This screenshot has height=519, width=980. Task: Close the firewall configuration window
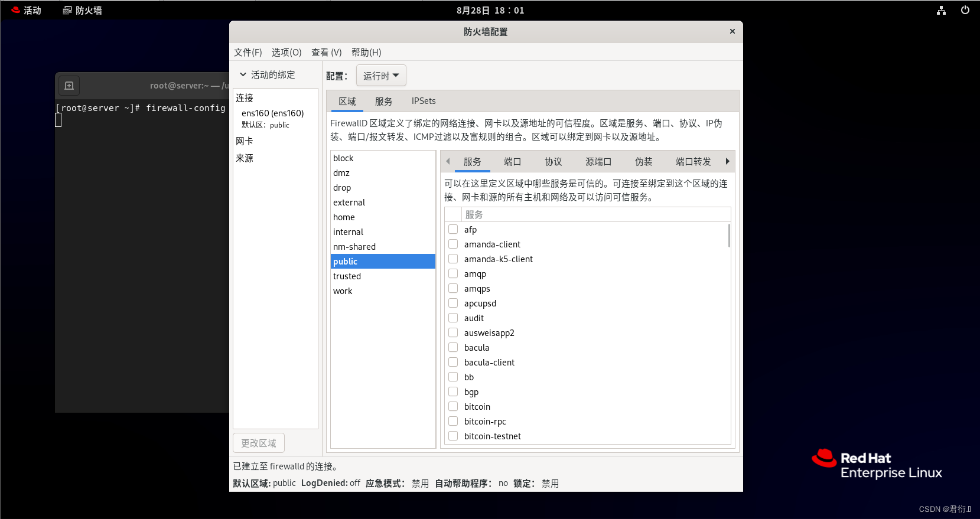pos(732,31)
